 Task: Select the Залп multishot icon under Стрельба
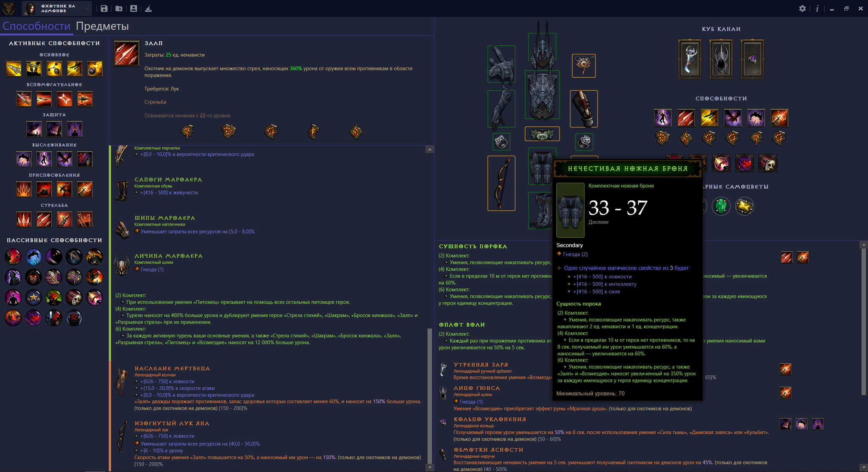point(44,219)
